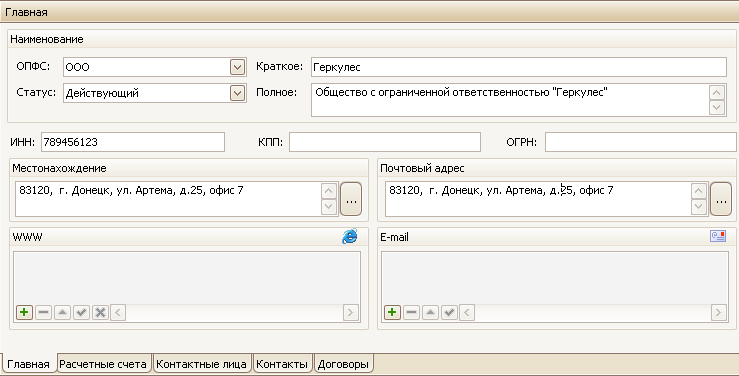The image size is (739, 376).
Task: Move WWW entry up with arrow button
Action: point(62,312)
